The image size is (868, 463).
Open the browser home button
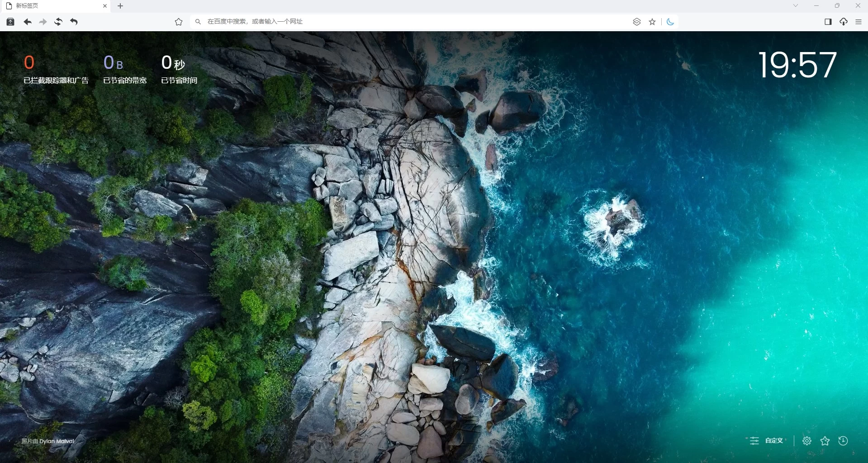pos(10,21)
